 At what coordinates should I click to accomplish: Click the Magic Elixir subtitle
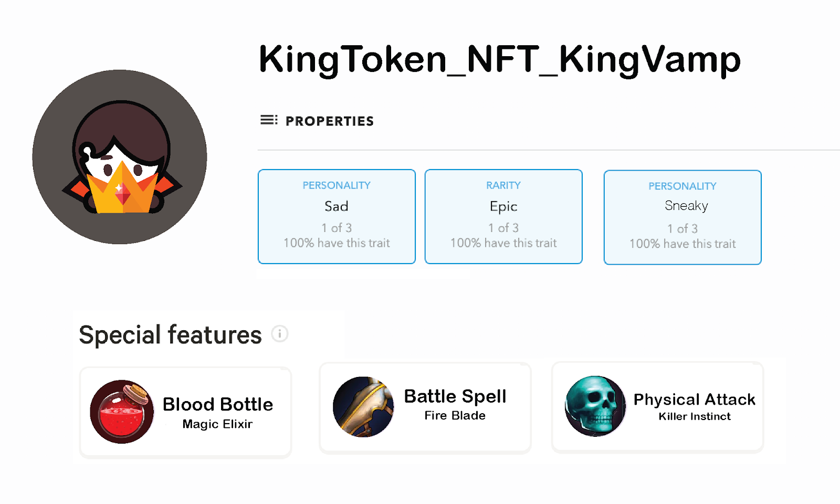[x=217, y=424]
